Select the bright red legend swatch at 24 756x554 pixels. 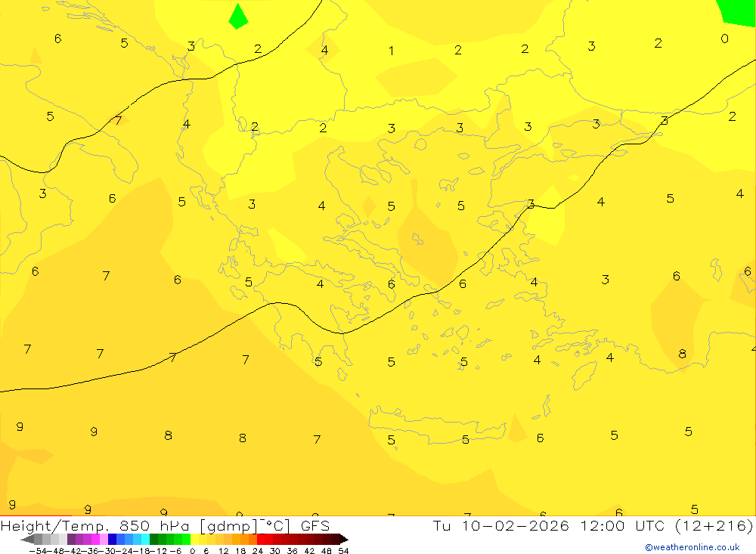(261, 539)
